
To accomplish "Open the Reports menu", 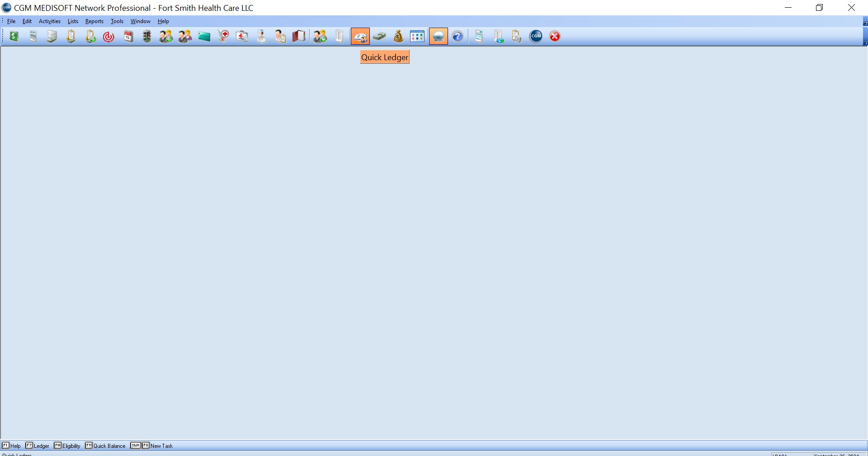I will point(94,21).
